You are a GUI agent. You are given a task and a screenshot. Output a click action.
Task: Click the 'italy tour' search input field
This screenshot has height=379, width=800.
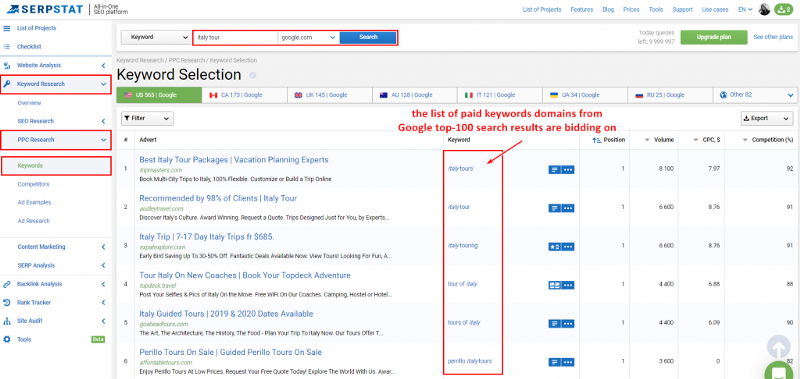236,37
